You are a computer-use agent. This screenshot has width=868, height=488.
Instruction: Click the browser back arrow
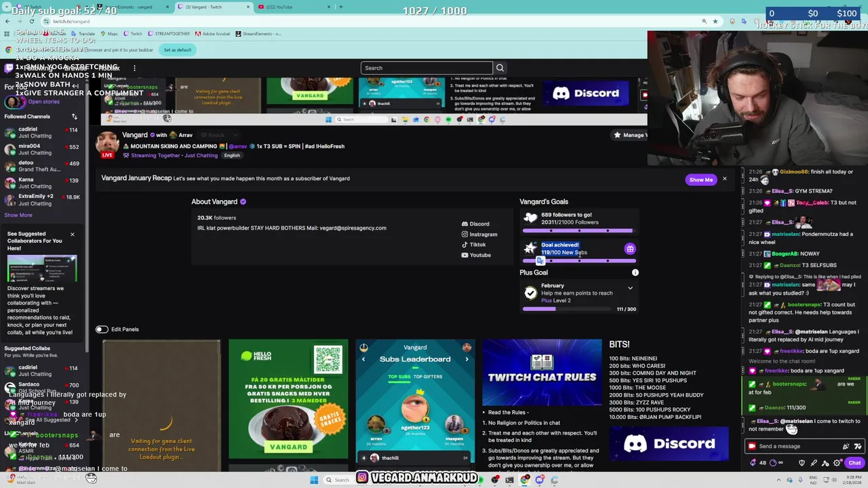pyautogui.click(x=7, y=22)
